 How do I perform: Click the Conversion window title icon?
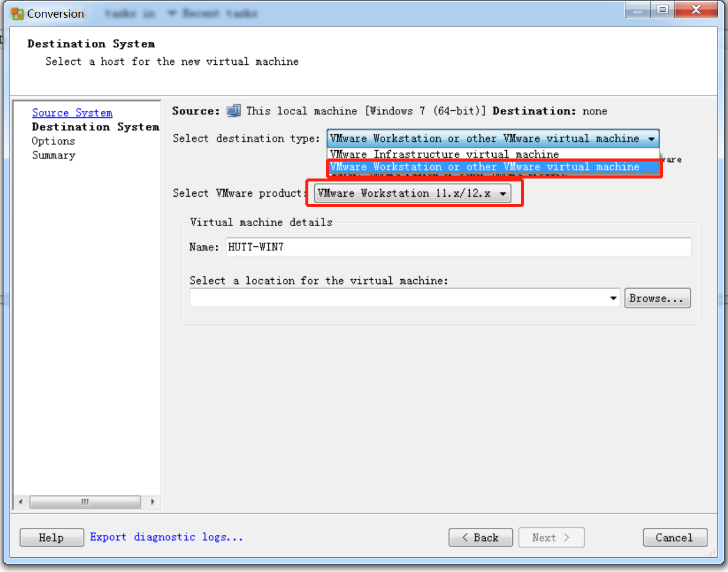coord(17,14)
